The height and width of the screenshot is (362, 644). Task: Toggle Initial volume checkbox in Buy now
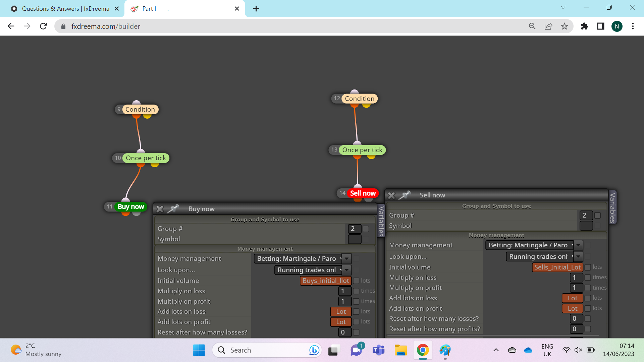pos(356,281)
